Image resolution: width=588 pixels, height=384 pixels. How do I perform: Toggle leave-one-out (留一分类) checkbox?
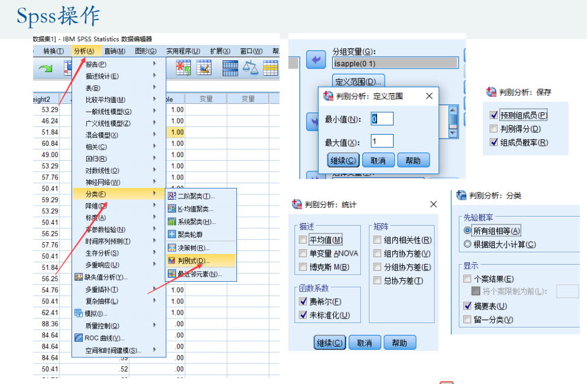pos(467,320)
